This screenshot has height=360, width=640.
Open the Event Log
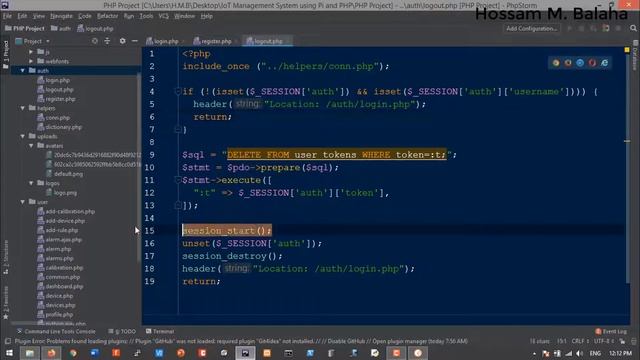click(x=611, y=331)
